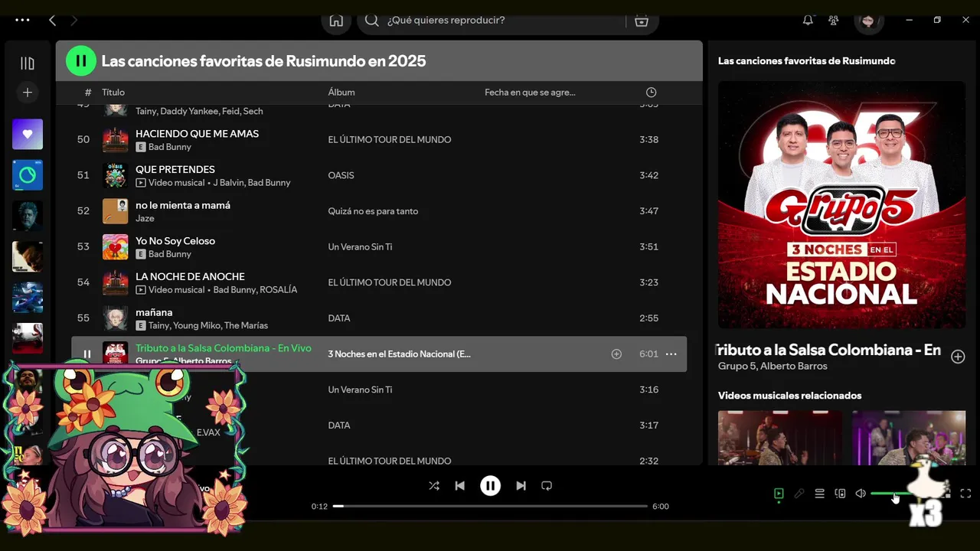Screen dimensions: 980x551
Task: Open the three-dot app menu
Action: click(x=22, y=21)
